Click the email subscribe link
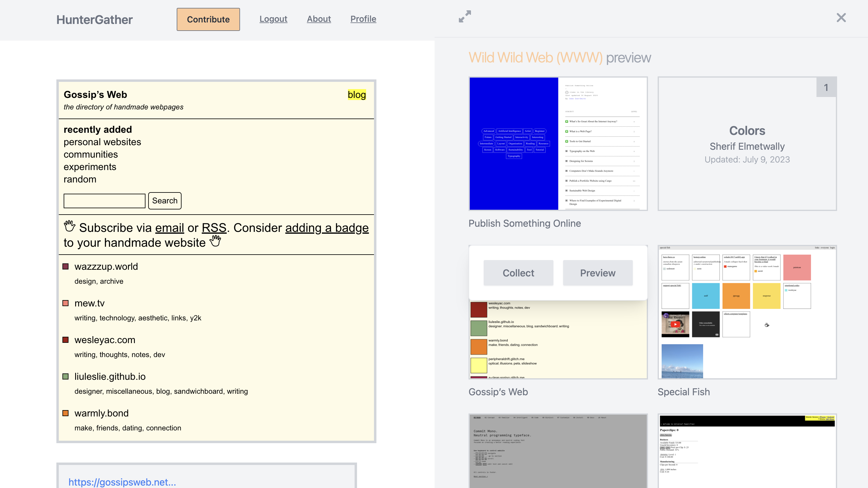868x488 pixels. [x=169, y=228]
